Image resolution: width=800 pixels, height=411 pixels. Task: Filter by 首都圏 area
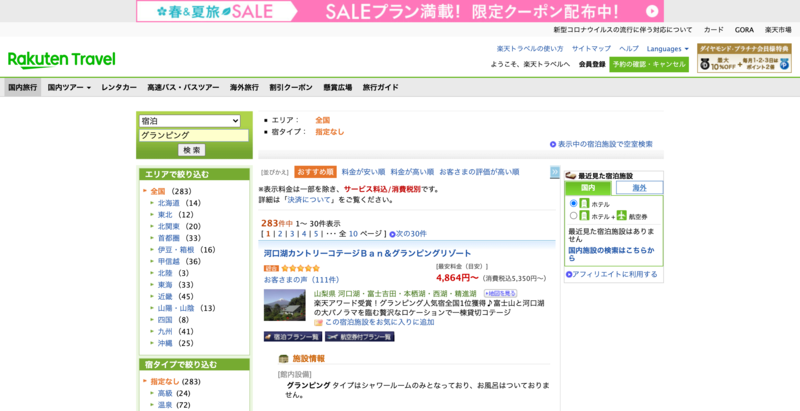point(169,238)
